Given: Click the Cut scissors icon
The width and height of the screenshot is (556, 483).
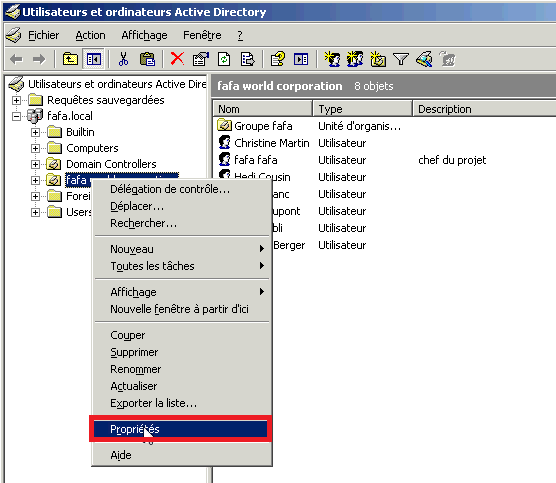Looking at the screenshot, I should (x=123, y=59).
